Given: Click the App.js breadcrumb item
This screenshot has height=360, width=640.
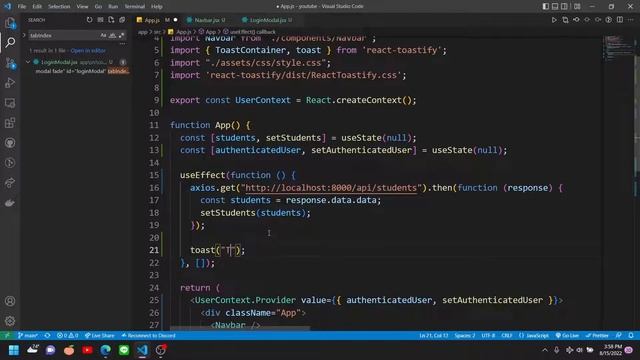Looking at the screenshot, I should tap(180, 31).
